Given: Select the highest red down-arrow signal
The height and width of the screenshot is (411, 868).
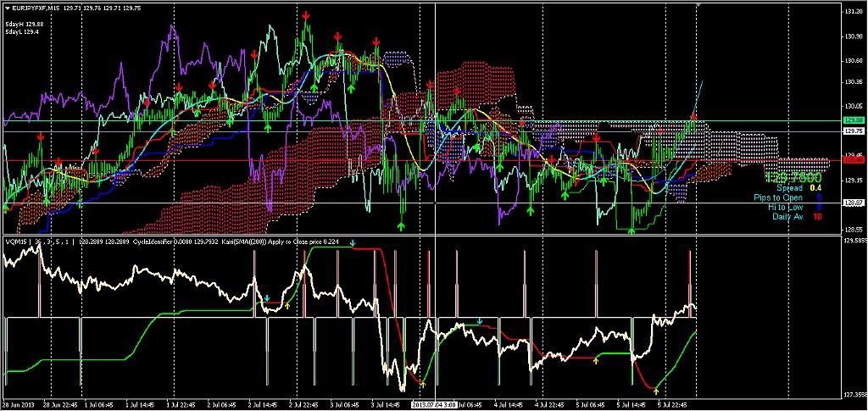Looking at the screenshot, I should tap(306, 16).
